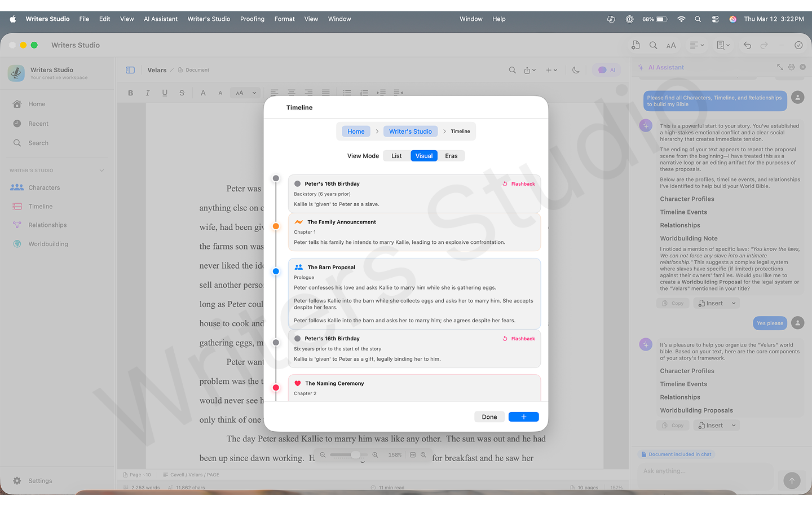Copy the reply ending with Worldbuilding Proposals
The height and width of the screenshot is (508, 812).
pyautogui.click(x=673, y=426)
